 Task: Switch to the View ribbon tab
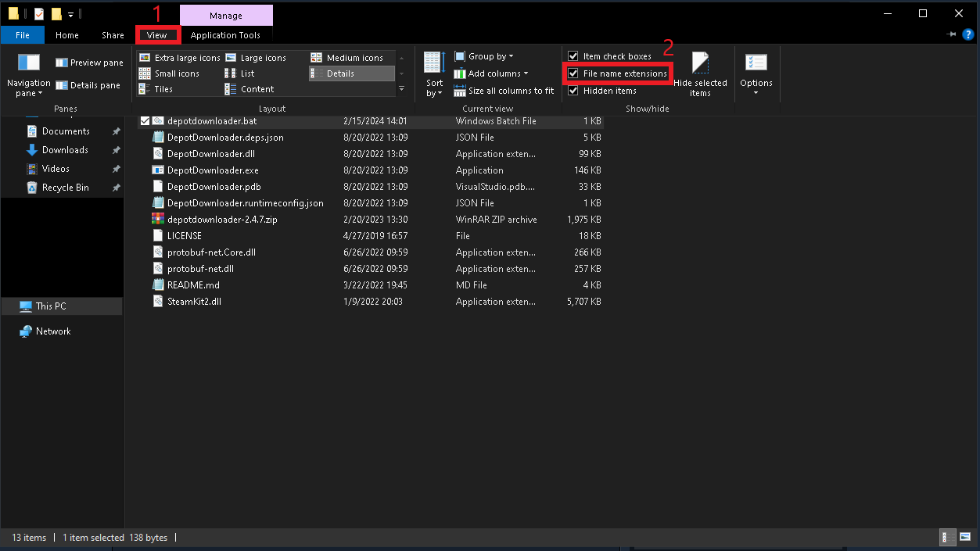point(157,35)
